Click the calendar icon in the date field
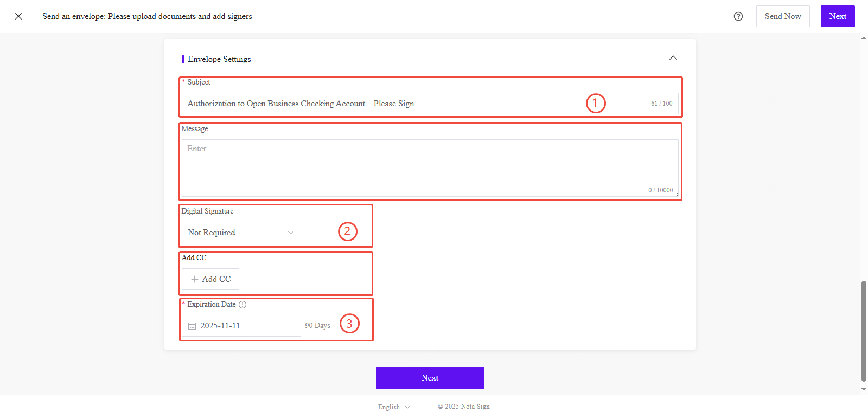This screenshot has height=419, width=868. [x=192, y=326]
